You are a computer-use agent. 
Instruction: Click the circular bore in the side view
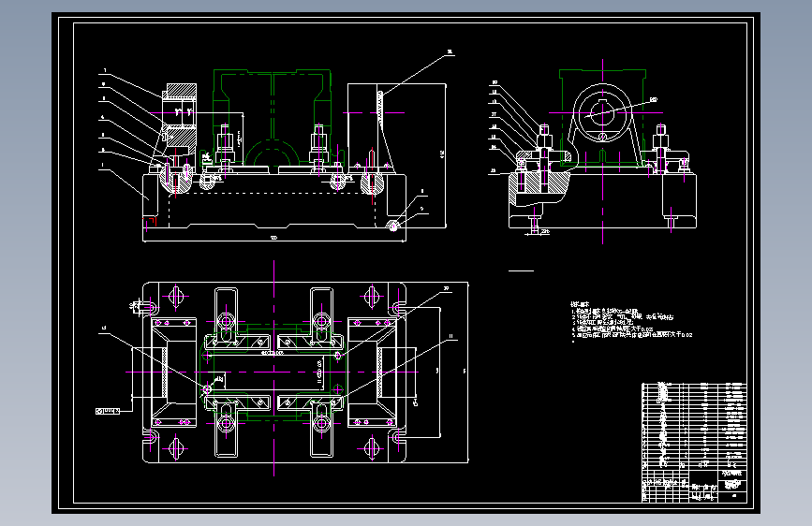(602, 113)
